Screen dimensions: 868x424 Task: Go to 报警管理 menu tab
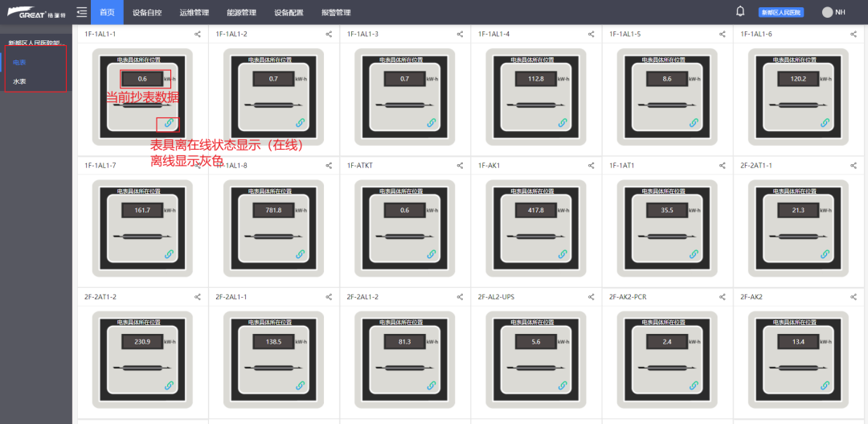pos(336,12)
